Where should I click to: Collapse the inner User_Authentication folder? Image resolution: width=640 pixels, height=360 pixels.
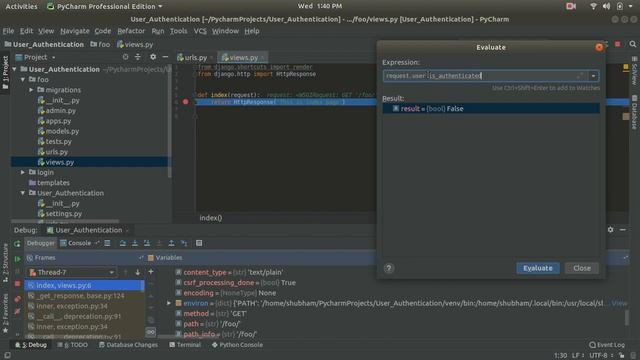point(23,193)
